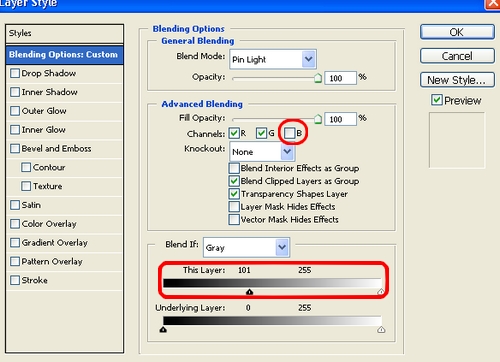This screenshot has width=500, height=362.
Task: Click the Opacity slider handle
Action: (318, 78)
